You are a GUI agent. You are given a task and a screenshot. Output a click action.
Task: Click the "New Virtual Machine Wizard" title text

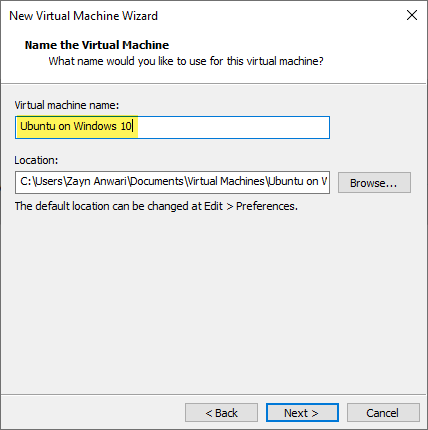pyautogui.click(x=83, y=16)
